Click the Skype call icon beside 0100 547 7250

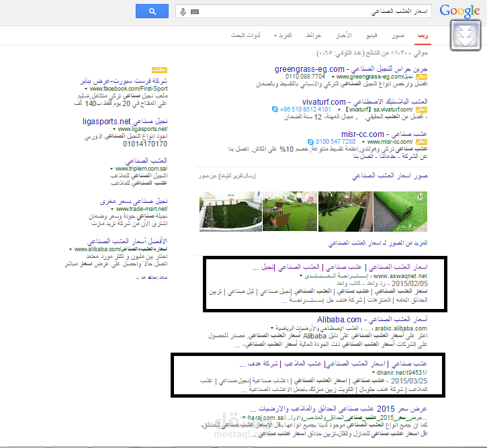pos(310,142)
